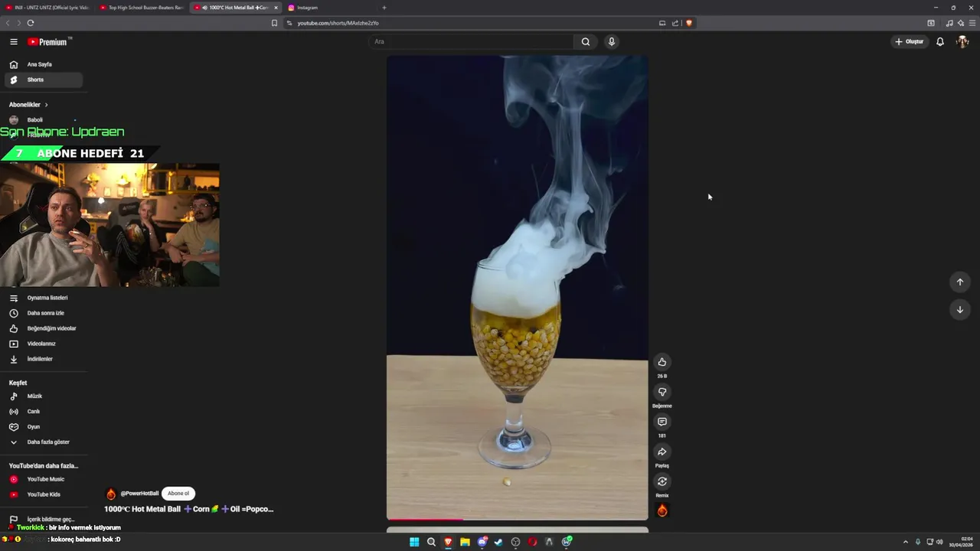
Task: Remix this Short
Action: click(x=662, y=481)
